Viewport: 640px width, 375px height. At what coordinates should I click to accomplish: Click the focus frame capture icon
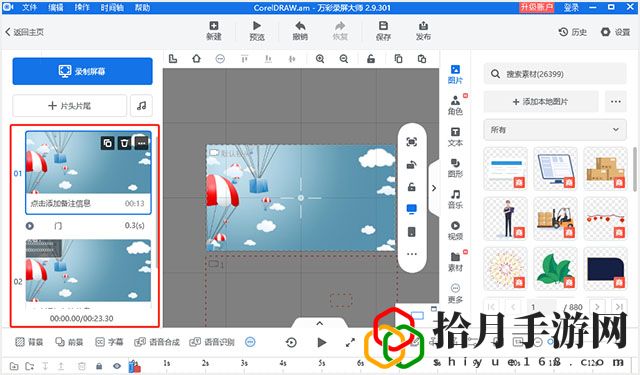[x=411, y=142]
